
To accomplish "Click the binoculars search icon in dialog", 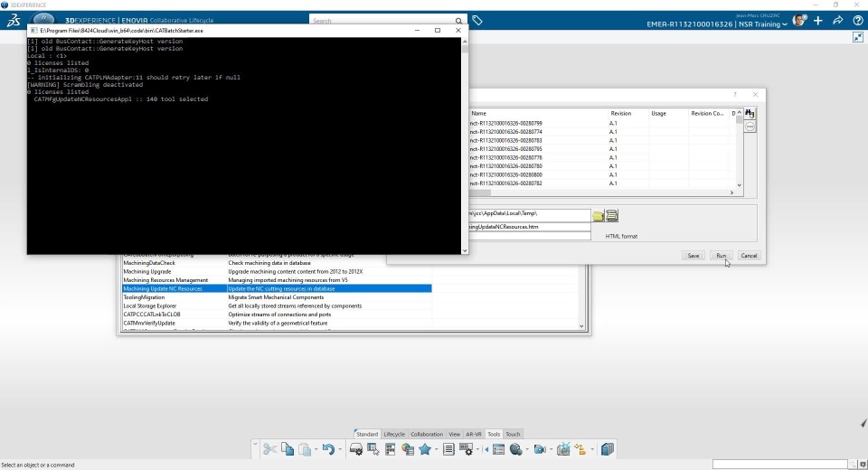I will pos(750,114).
